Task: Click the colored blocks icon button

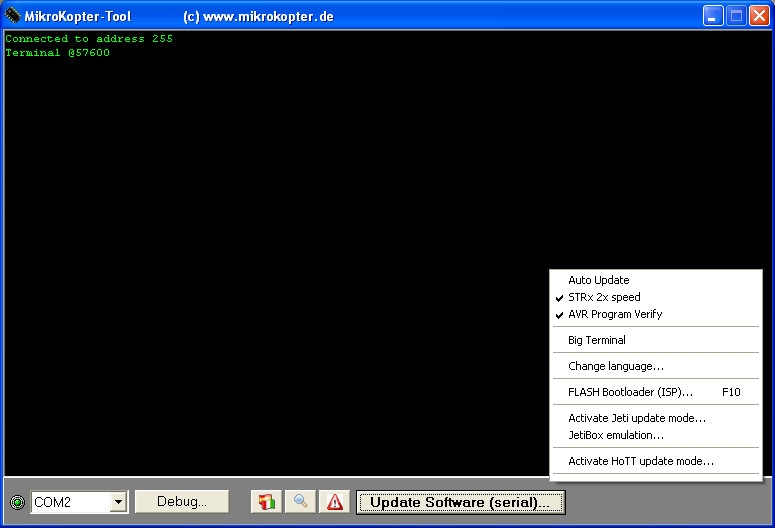Action: pos(266,502)
